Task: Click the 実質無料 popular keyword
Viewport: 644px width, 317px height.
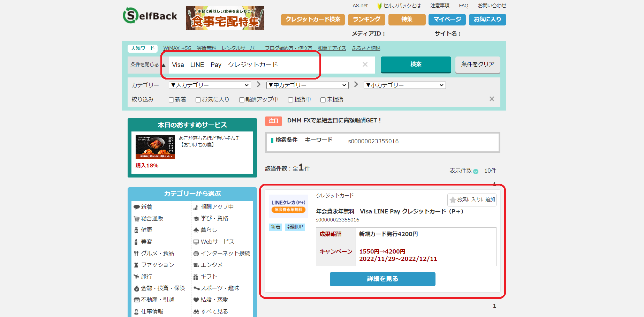Action: (206, 48)
